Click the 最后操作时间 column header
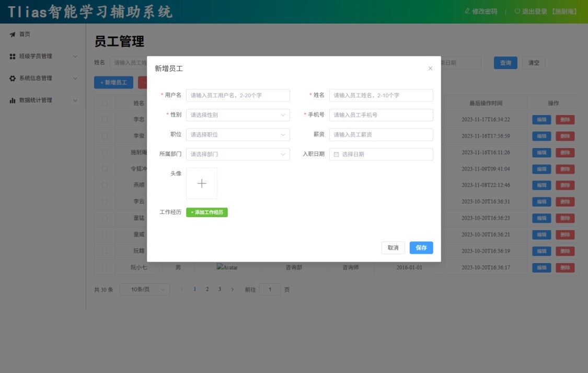The width and height of the screenshot is (588, 373). tap(486, 103)
